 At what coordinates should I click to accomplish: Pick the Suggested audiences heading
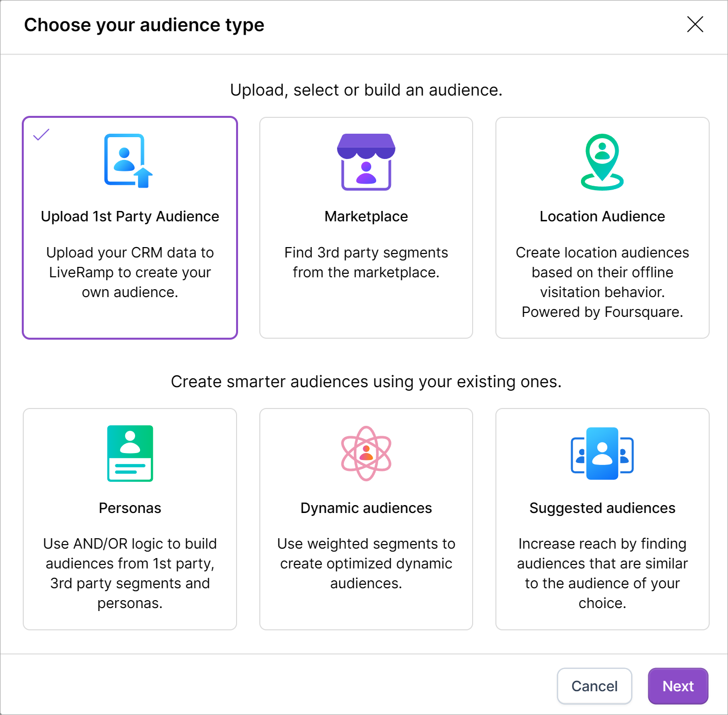(x=602, y=508)
